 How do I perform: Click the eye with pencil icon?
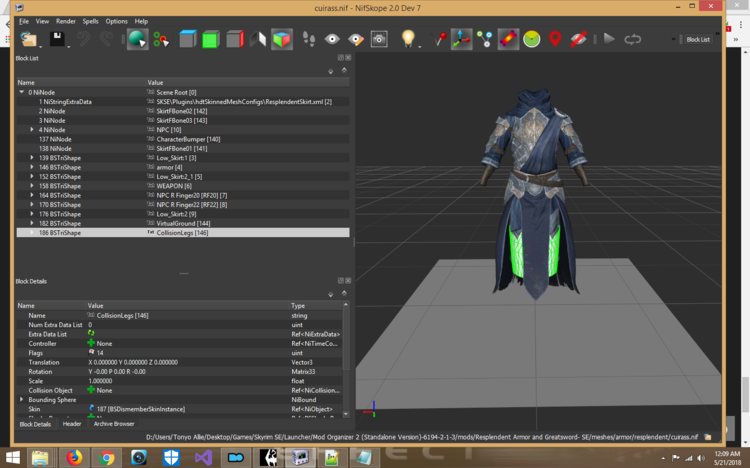(356, 40)
